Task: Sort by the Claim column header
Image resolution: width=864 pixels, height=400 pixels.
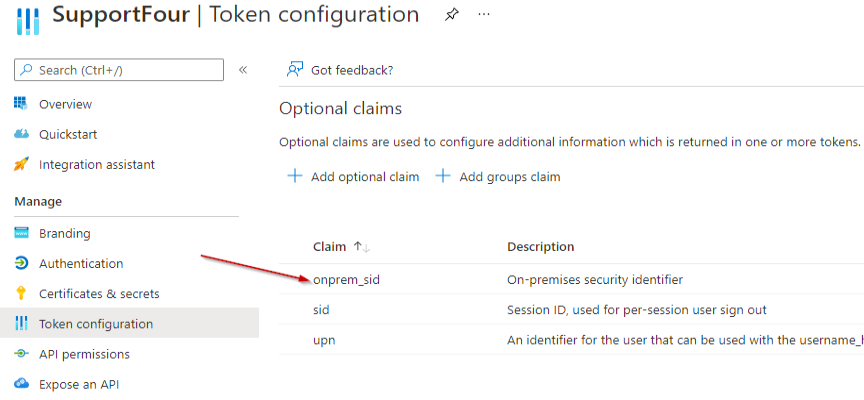Action: point(330,247)
